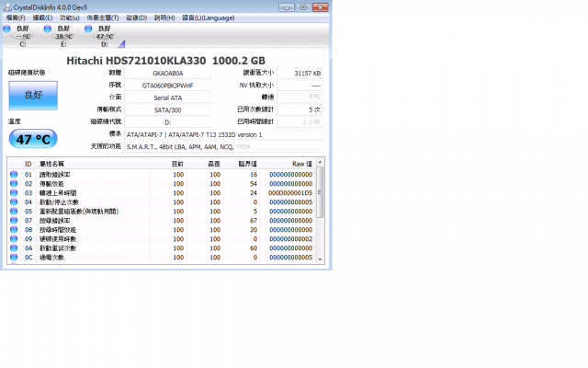Viewport: 588px width, 368px height.
Task: Click status circle for attribute ID 03
Action: (14, 193)
